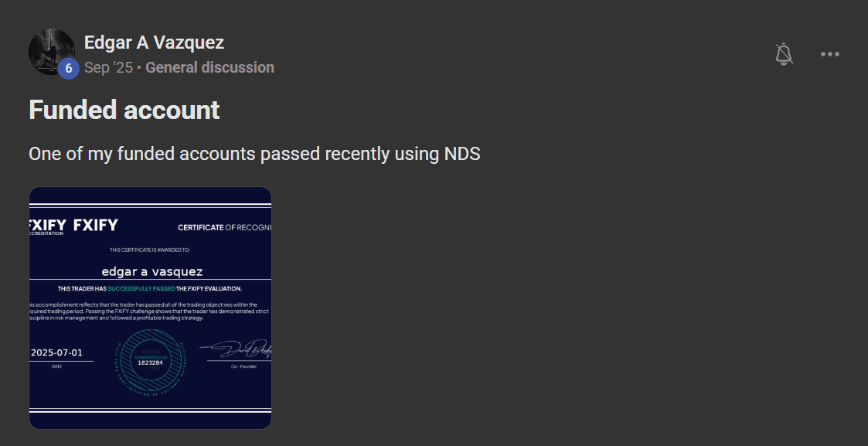Click the green SUCCESSFULLY PASSED text

click(x=141, y=288)
